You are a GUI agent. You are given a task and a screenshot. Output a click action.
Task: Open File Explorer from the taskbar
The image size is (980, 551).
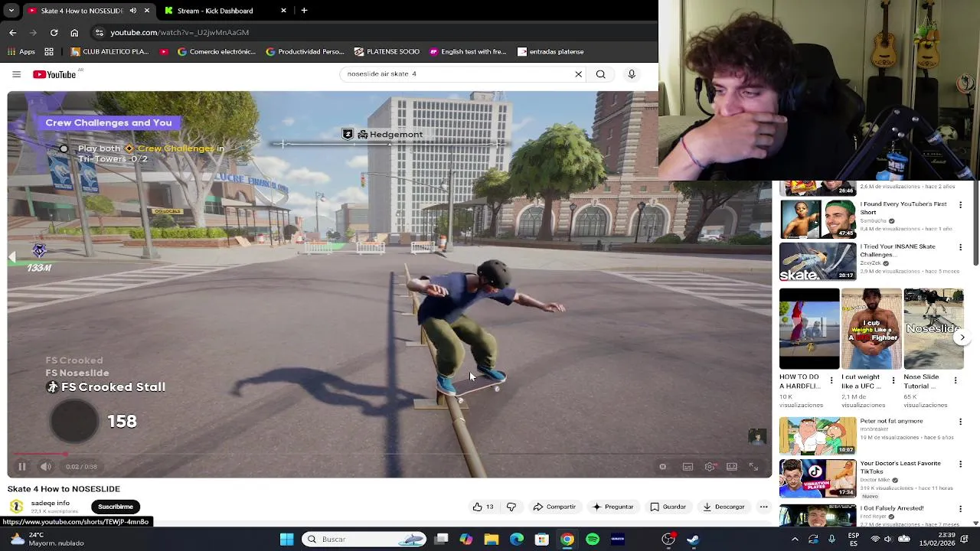492,540
